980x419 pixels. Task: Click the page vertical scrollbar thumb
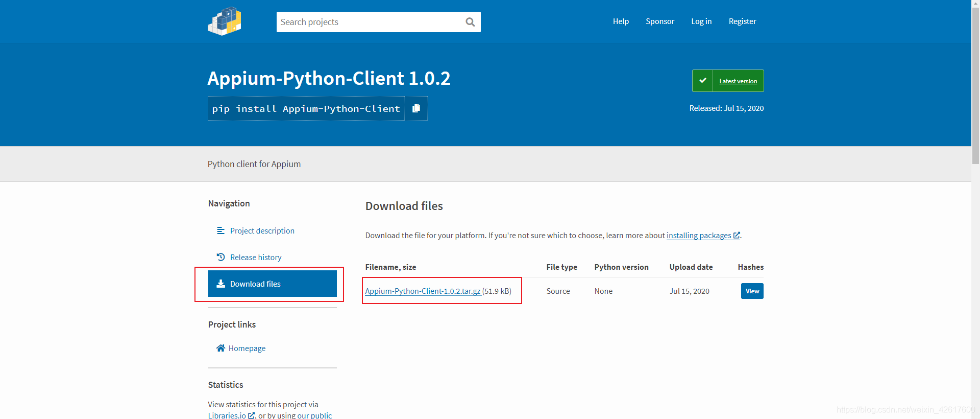tap(975, 82)
